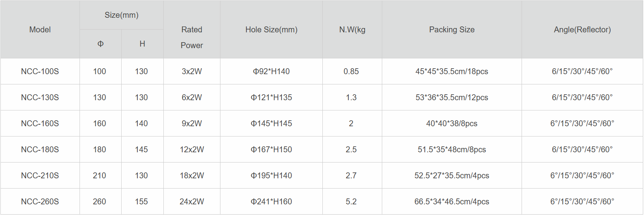The height and width of the screenshot is (215, 644).
Task: Click the Angle(Reflector) column header
Action: coord(582,30)
